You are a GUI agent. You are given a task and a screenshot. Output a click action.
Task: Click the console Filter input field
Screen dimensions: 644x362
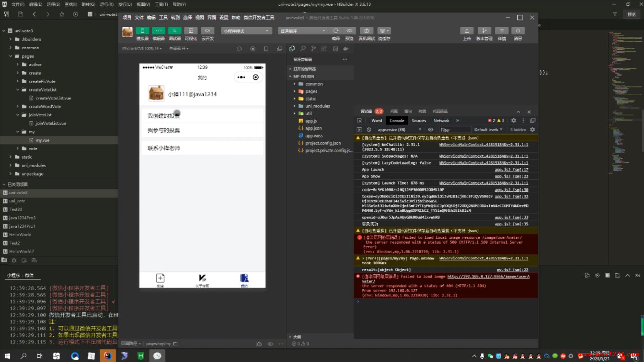pos(455,130)
